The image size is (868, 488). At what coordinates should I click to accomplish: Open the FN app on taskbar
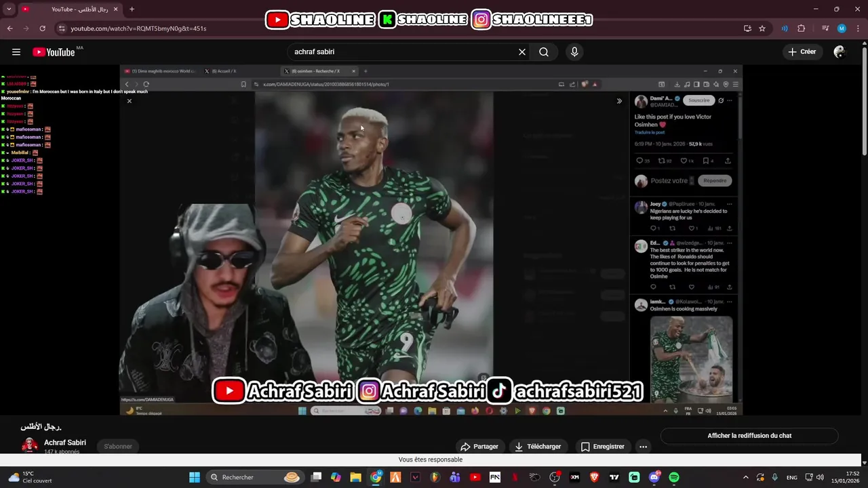tap(495, 477)
